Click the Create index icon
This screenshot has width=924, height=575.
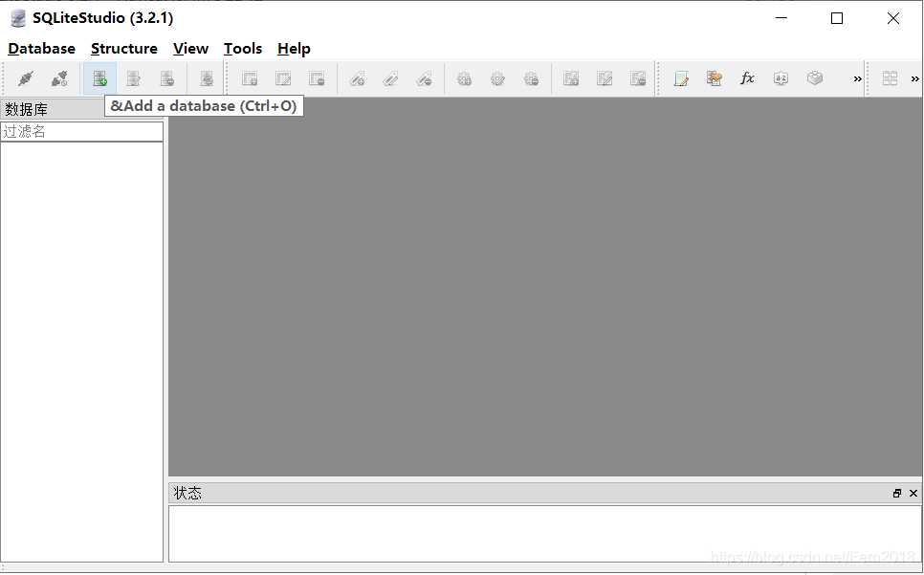pos(357,78)
